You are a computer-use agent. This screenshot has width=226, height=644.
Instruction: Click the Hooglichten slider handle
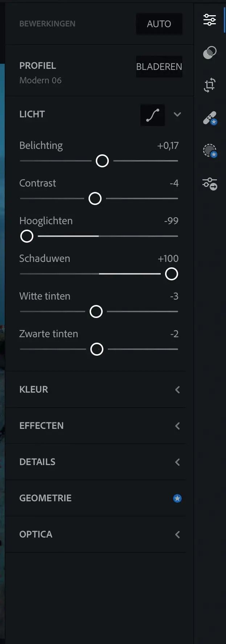click(x=27, y=236)
